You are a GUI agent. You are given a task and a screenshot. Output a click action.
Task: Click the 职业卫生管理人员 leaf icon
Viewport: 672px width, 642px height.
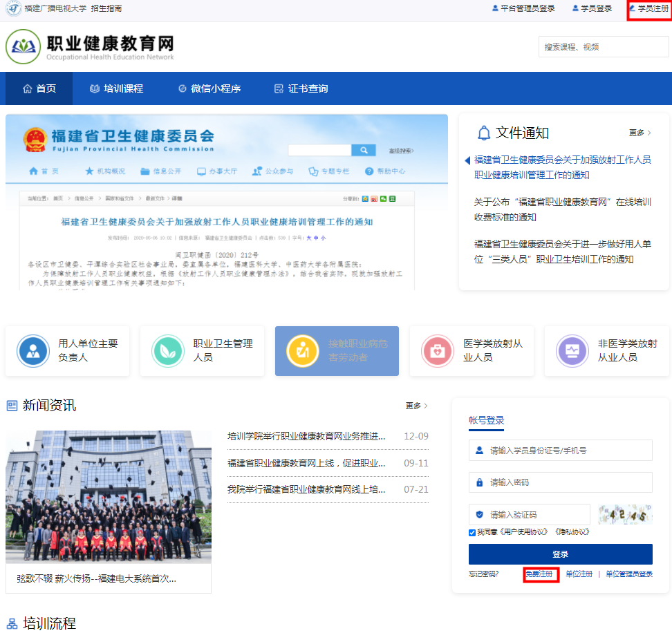click(x=168, y=351)
